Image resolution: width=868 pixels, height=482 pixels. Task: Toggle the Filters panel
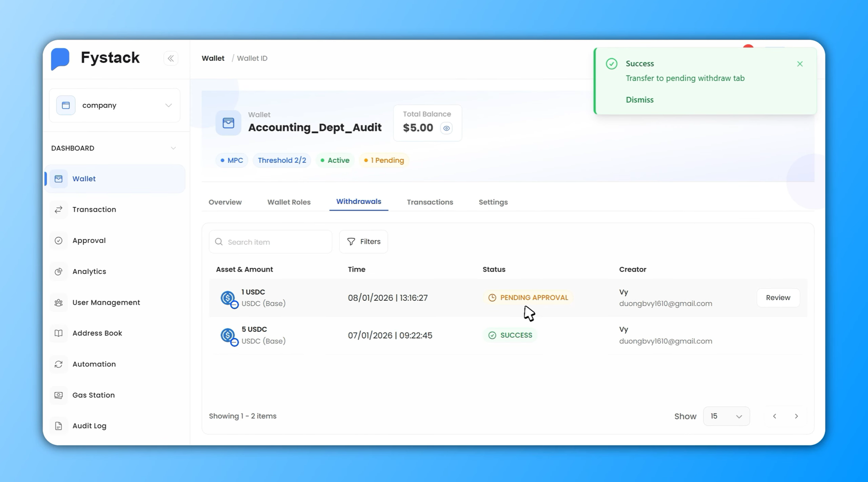(x=363, y=242)
